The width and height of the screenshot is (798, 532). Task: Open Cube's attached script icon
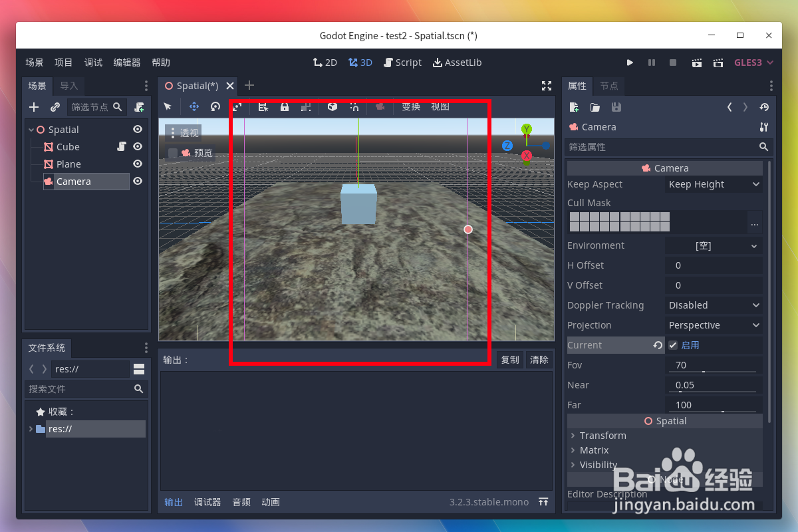point(122,146)
